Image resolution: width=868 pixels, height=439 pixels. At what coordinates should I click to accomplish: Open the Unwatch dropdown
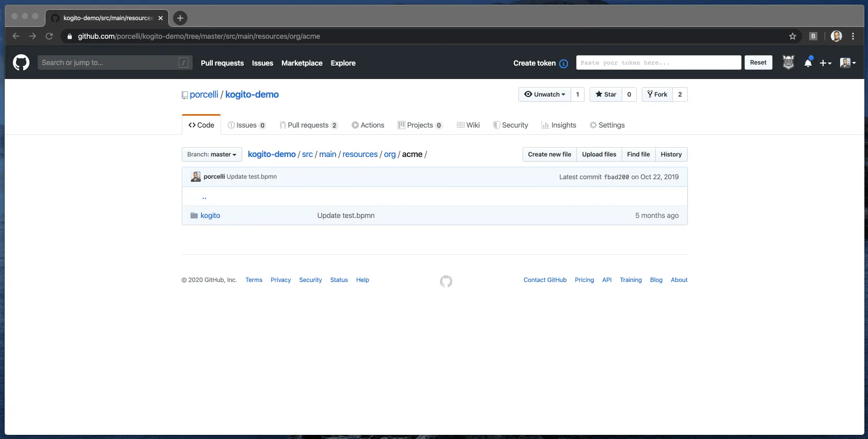click(545, 95)
